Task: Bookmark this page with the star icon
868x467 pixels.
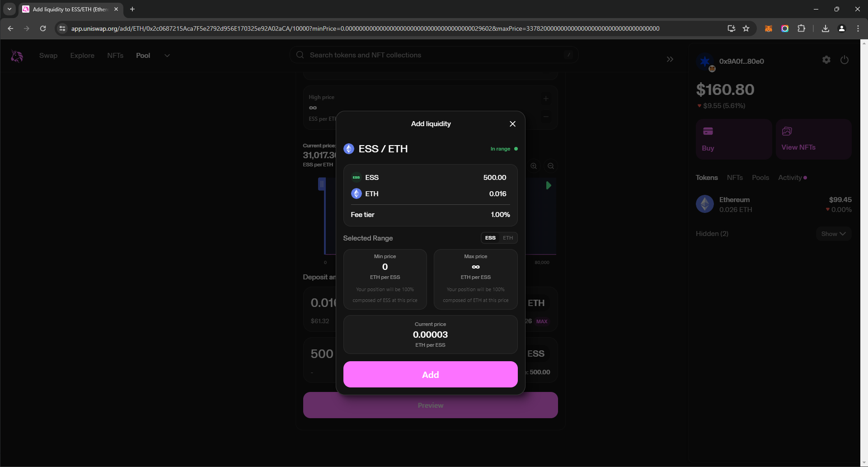Action: (746, 28)
